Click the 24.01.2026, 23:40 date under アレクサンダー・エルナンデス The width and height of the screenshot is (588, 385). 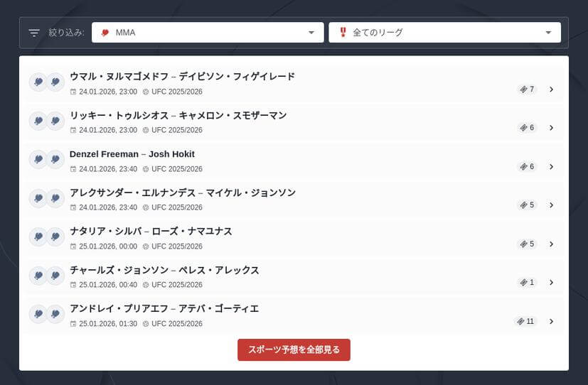(x=108, y=207)
